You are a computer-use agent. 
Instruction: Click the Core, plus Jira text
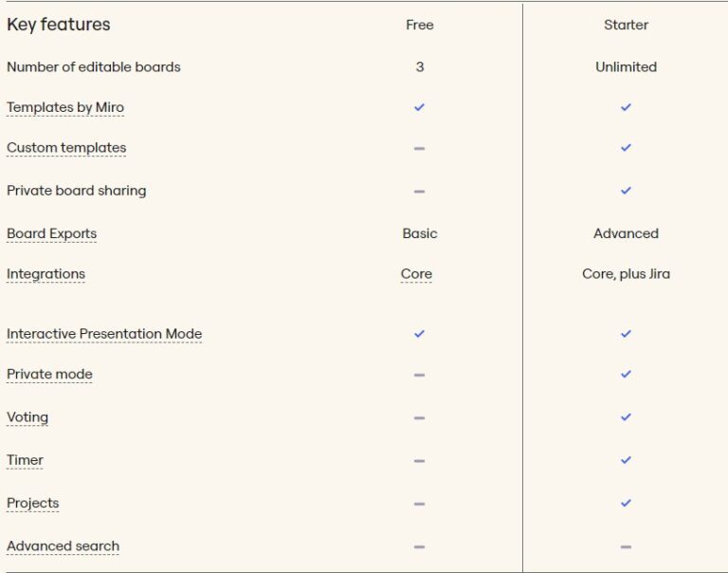click(x=626, y=274)
